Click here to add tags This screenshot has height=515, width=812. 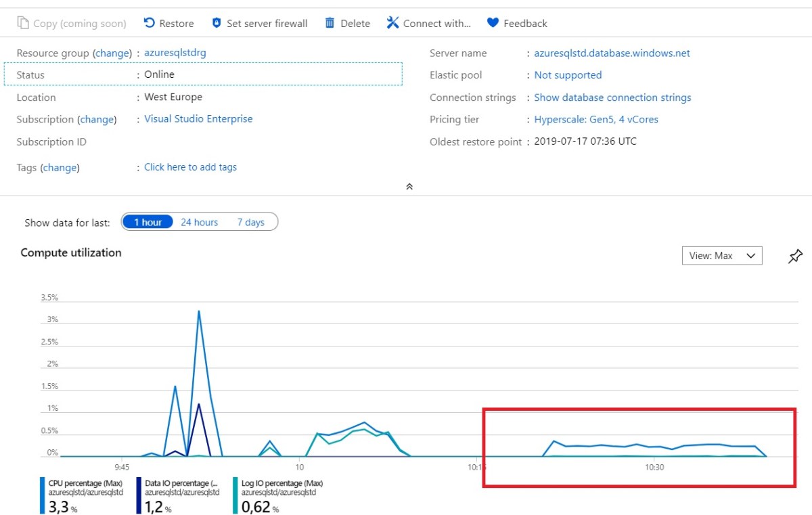click(x=190, y=167)
